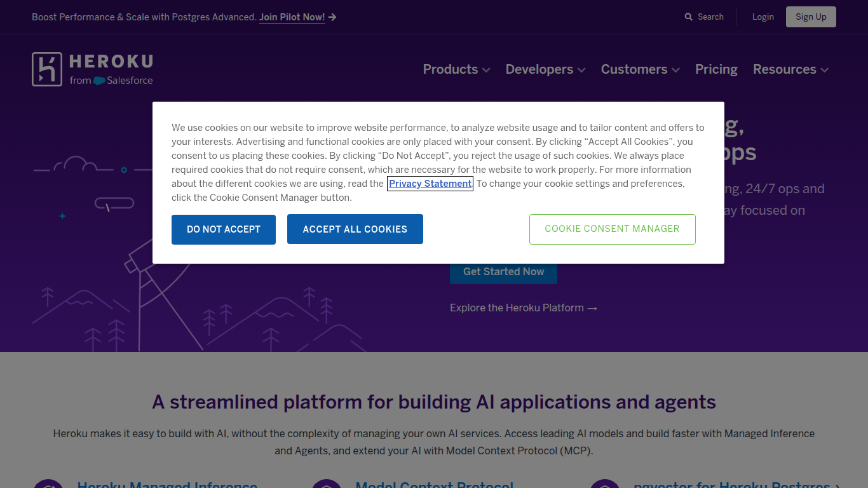Expand the Customers dropdown menu
The height and width of the screenshot is (488, 868).
point(640,69)
